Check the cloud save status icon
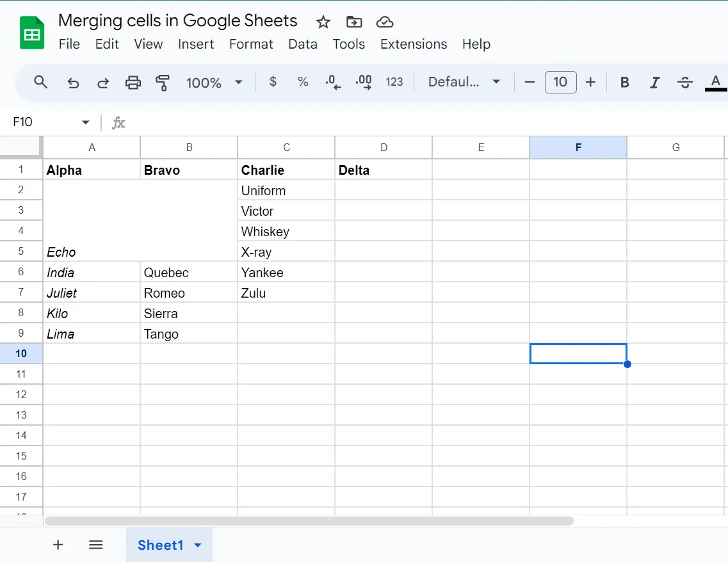 [385, 22]
